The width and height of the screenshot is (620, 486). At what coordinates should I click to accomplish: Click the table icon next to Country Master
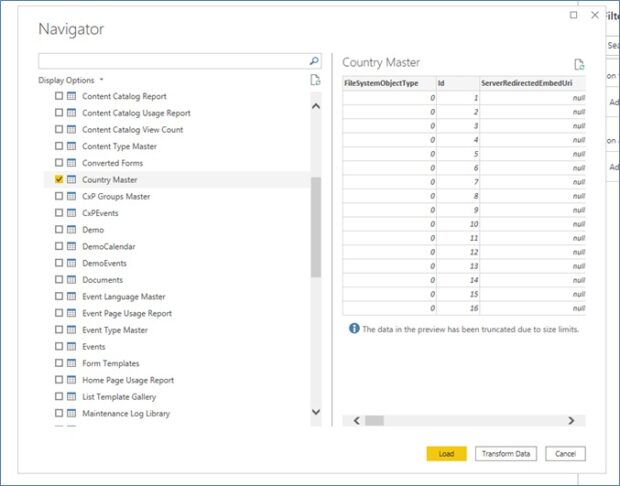[72, 180]
